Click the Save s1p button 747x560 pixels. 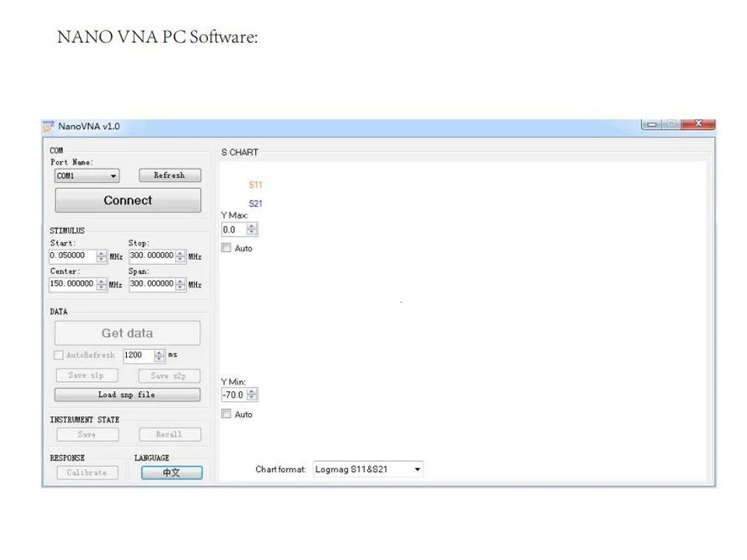(x=86, y=375)
